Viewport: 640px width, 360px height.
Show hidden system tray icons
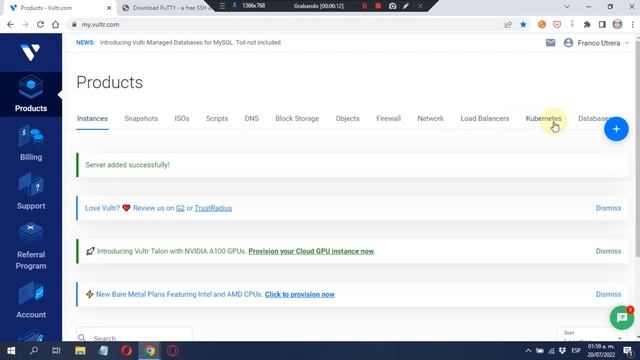[x=528, y=351]
